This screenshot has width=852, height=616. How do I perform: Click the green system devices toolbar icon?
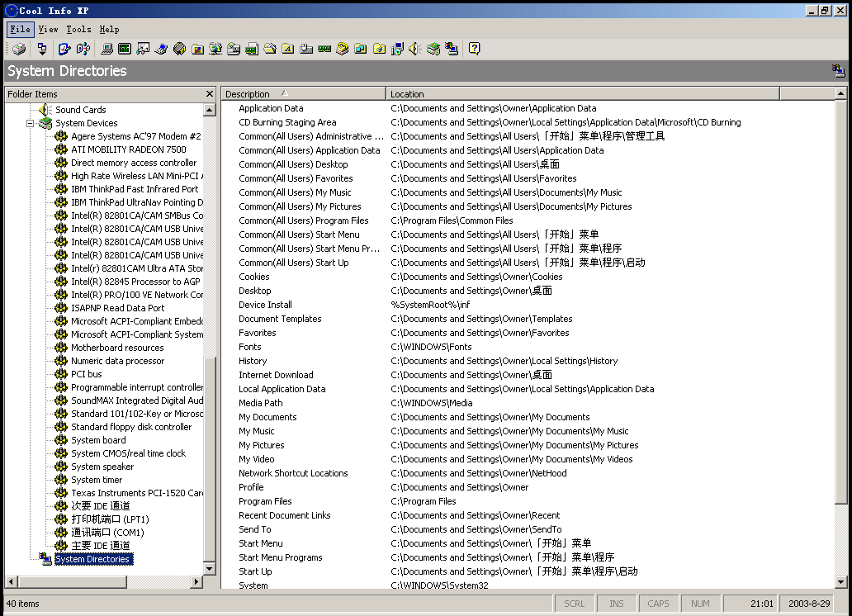pos(433,49)
